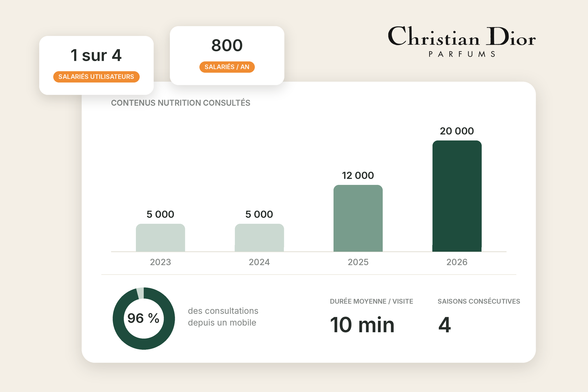Click the '800' figure on the card
The height and width of the screenshot is (392, 588).
tap(227, 45)
